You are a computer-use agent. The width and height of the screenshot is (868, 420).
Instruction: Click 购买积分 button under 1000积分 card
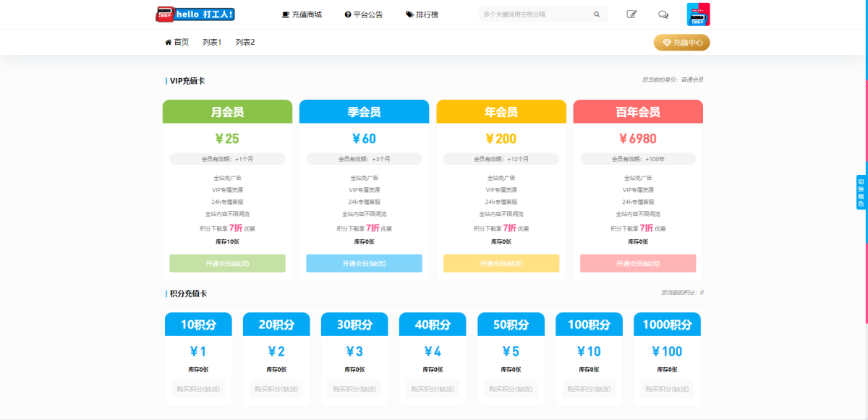point(667,389)
